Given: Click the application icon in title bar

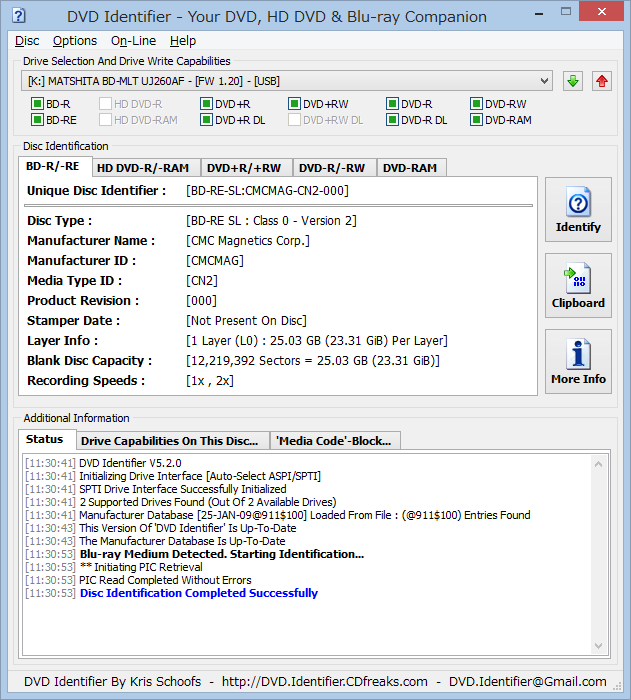Looking at the screenshot, I should click(x=17, y=16).
